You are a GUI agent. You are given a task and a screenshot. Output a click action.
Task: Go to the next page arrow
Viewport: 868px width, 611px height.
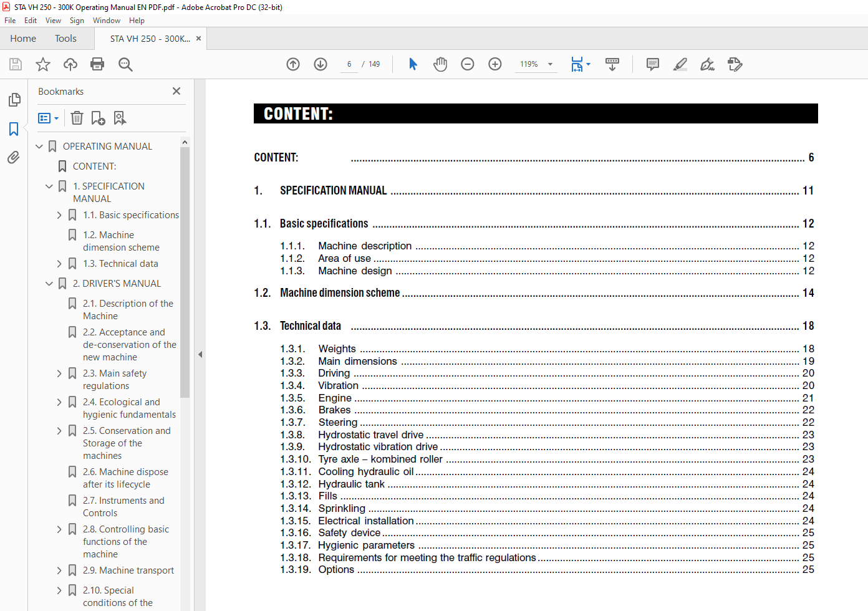point(321,64)
